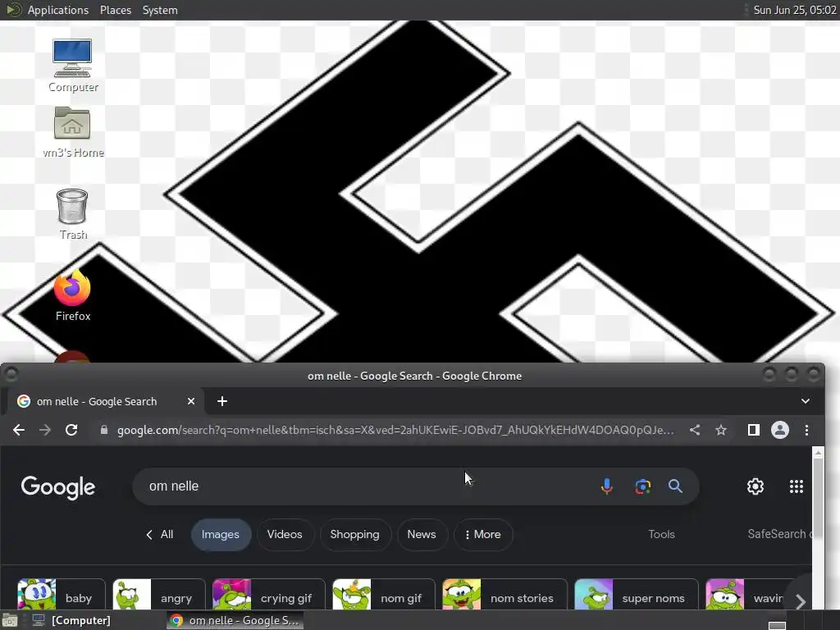This screenshot has width=840, height=630.
Task: Close the om nelle search tab
Action: [x=190, y=401]
